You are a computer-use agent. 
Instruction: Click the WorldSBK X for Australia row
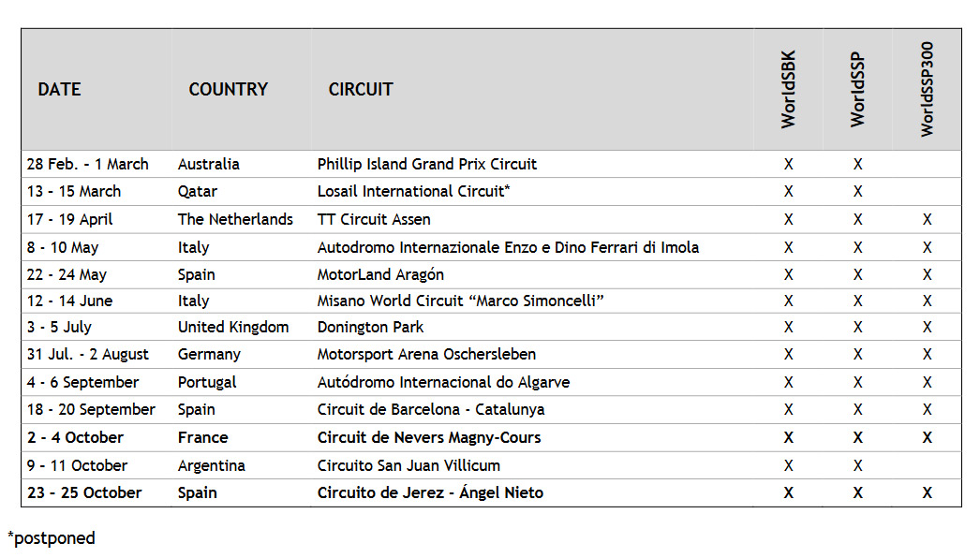(788, 165)
